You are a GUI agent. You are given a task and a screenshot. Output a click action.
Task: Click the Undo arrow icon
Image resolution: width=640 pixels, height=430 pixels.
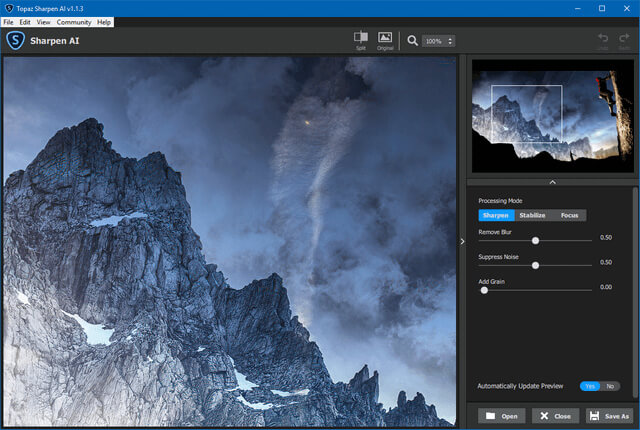(x=602, y=38)
